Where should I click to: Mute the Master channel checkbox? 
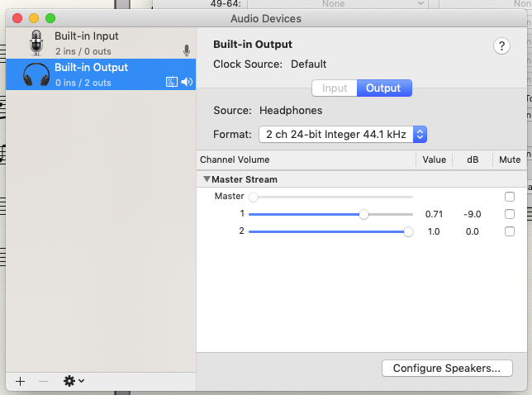pyautogui.click(x=510, y=197)
